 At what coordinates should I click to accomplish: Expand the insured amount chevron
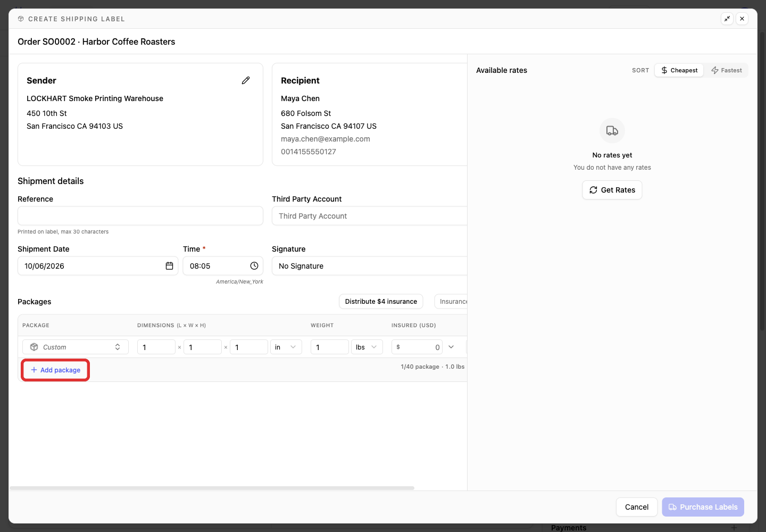(x=451, y=347)
